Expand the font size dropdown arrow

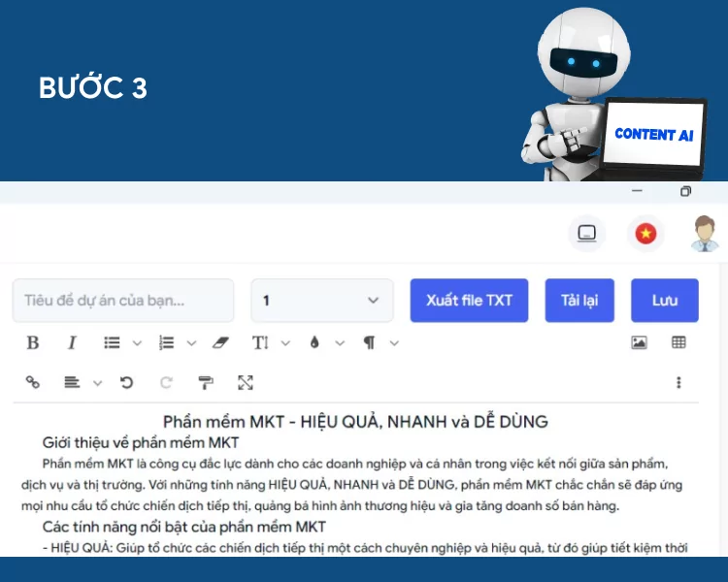coord(285,343)
